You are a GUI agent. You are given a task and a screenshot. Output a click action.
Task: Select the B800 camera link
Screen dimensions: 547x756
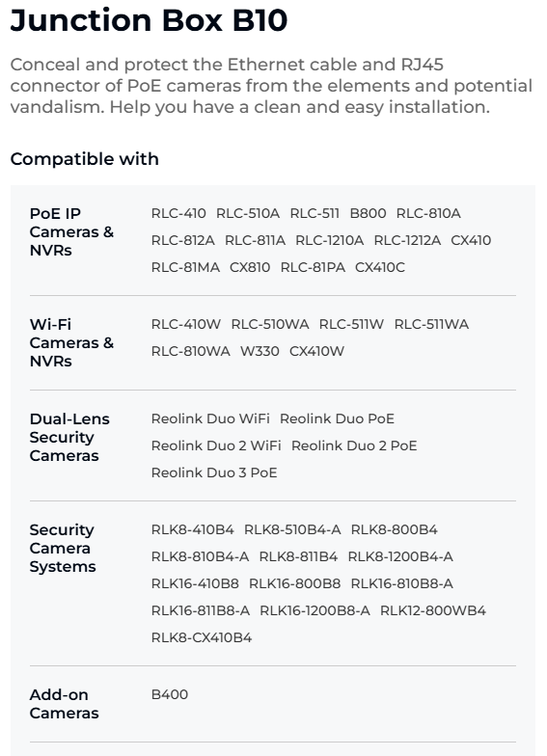tap(368, 213)
